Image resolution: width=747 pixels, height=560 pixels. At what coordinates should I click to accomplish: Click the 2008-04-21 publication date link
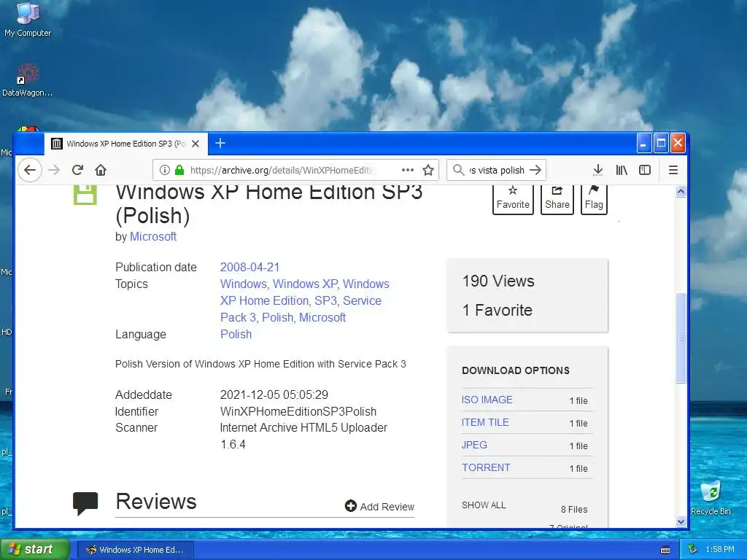(249, 267)
